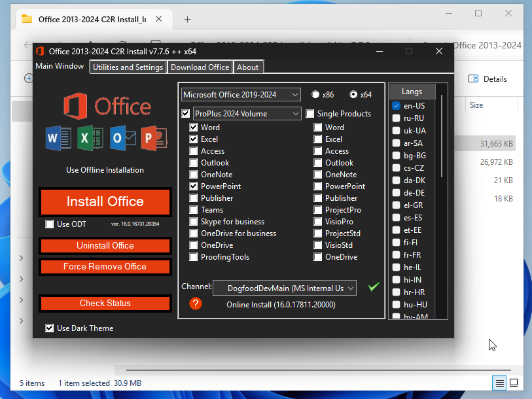Open the ProPlus 2024 Volume edition dropdown
Screen dimensions: 532x399
point(247,114)
